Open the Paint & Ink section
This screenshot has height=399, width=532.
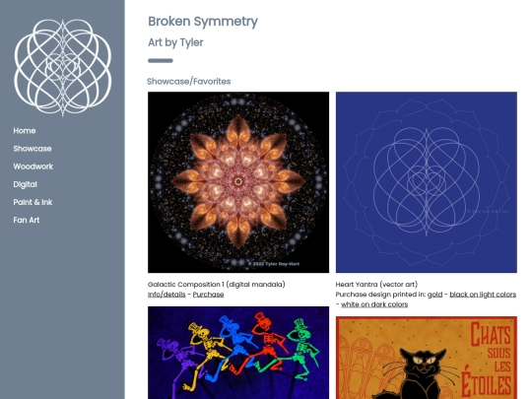coord(33,202)
